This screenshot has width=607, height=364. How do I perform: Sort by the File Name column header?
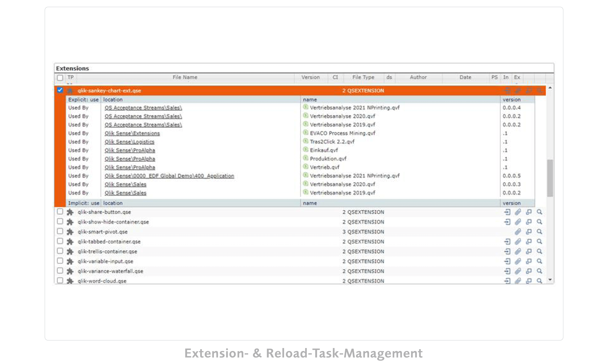(185, 77)
